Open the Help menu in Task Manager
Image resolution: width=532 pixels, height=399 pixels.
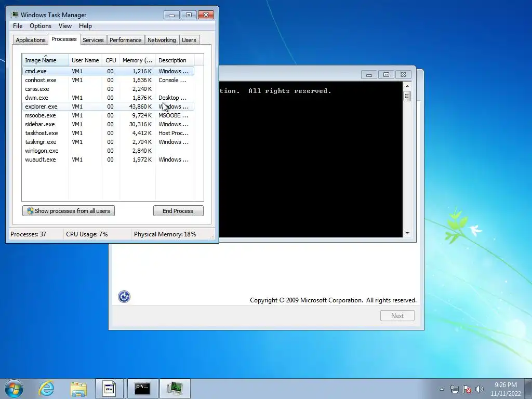[x=85, y=26]
